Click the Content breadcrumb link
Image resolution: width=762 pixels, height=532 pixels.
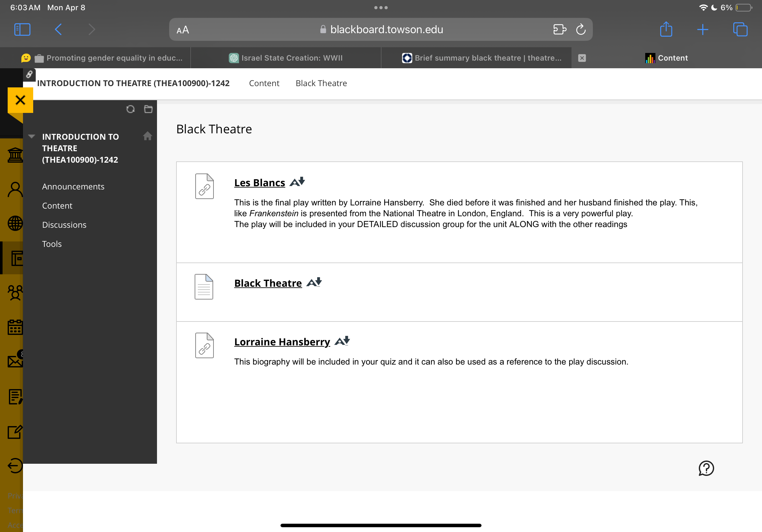(x=264, y=83)
